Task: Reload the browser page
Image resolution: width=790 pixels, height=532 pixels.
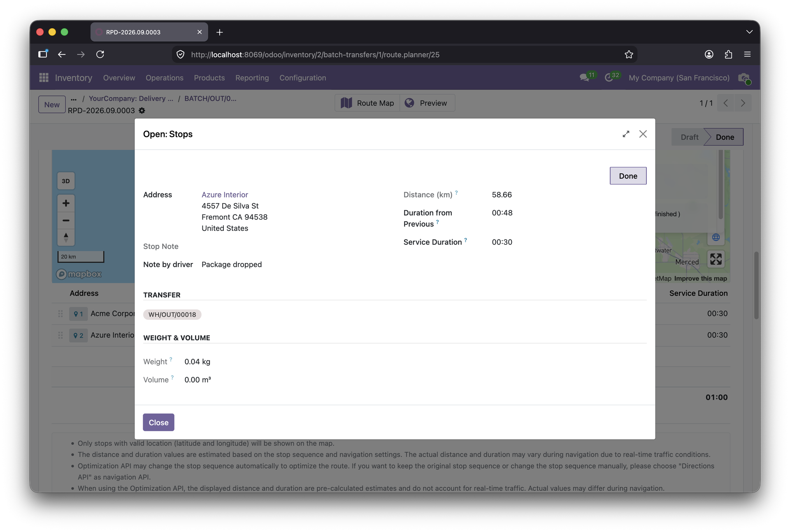Action: tap(100, 54)
